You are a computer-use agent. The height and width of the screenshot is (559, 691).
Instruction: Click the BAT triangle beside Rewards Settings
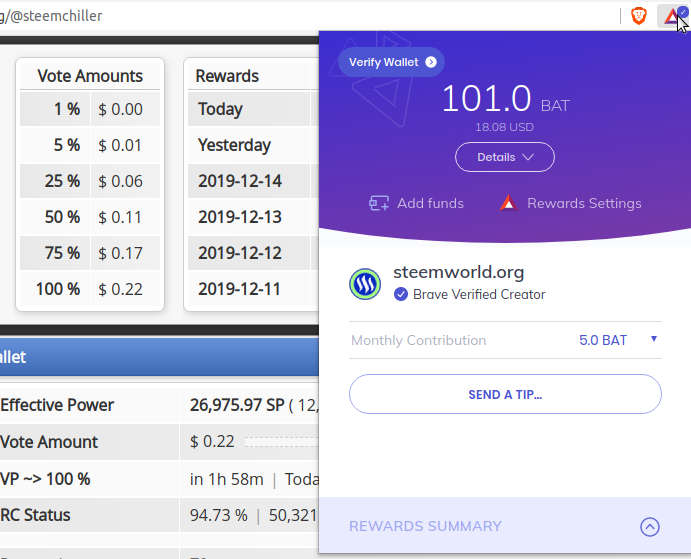(508, 203)
